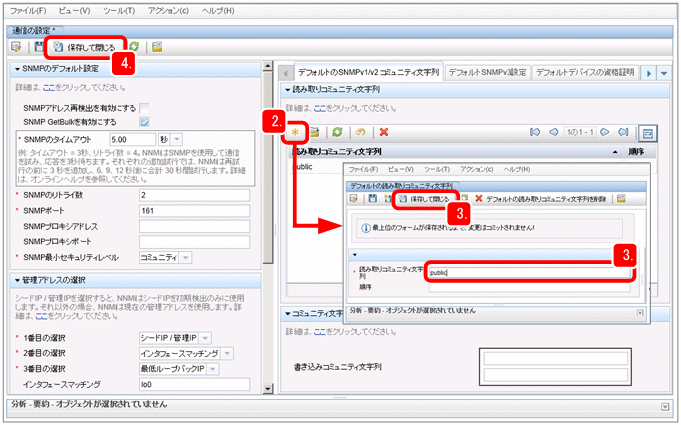681x425 pixels.
Task: Click the yellow folder icon in main toolbar
Action: (x=157, y=46)
